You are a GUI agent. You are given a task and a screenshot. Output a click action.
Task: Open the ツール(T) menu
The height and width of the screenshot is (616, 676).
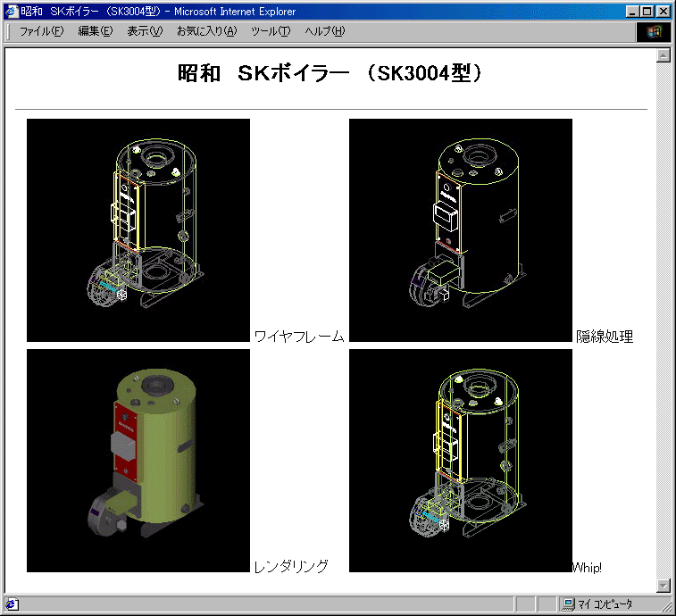tap(271, 31)
